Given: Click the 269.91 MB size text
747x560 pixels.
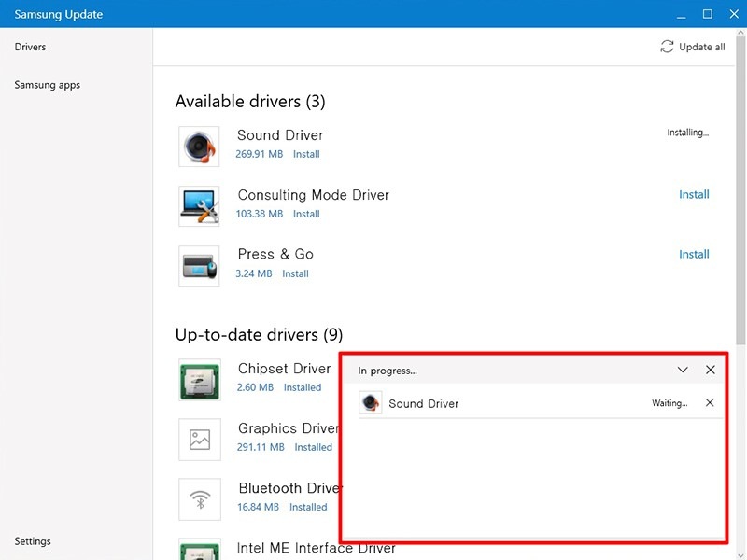Looking at the screenshot, I should pos(260,154).
